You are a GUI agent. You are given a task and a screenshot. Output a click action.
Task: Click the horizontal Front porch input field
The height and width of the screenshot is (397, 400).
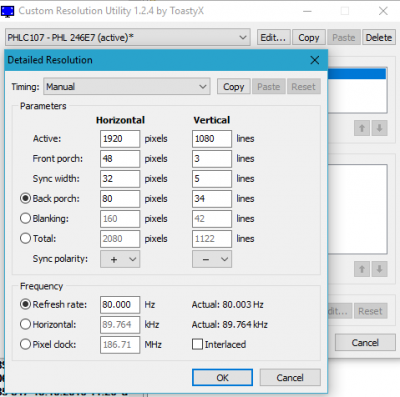(x=120, y=159)
